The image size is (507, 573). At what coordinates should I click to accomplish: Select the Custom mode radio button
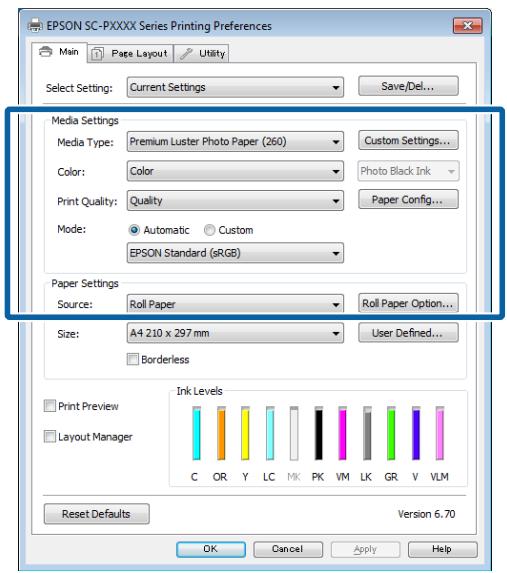click(209, 230)
